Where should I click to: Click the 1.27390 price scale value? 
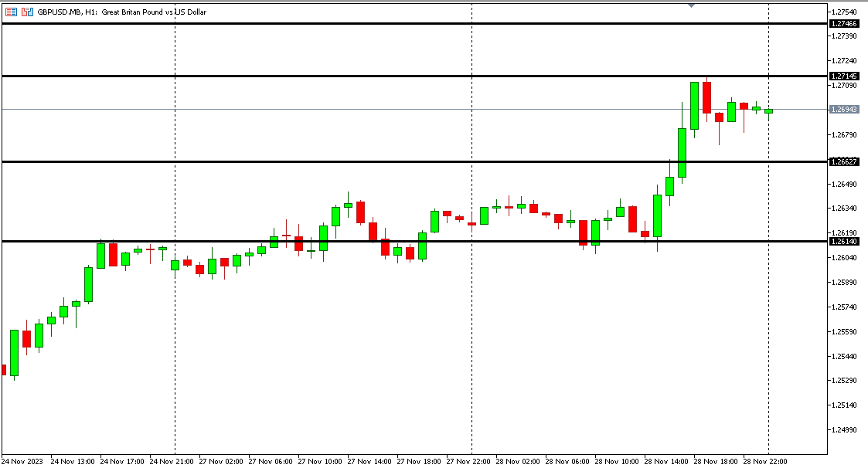click(844, 36)
